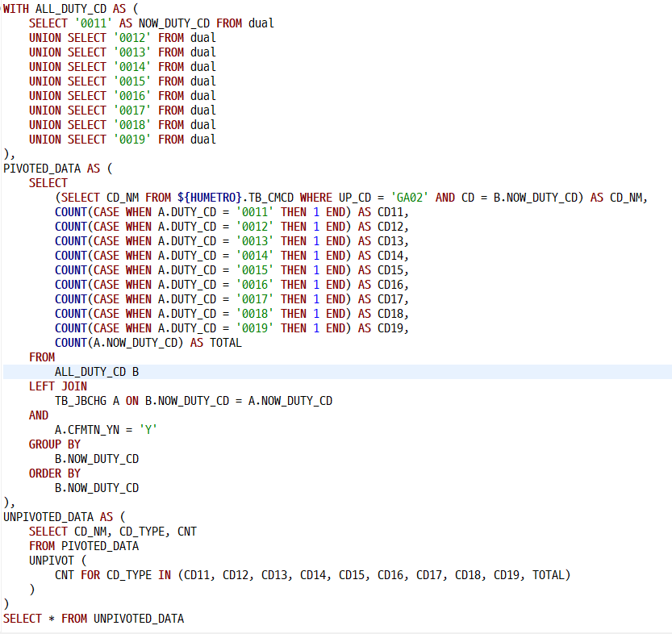
Task: Click the COUNT(A.NOW_DUTY_CD) AS TOTAL line
Action: point(148,343)
